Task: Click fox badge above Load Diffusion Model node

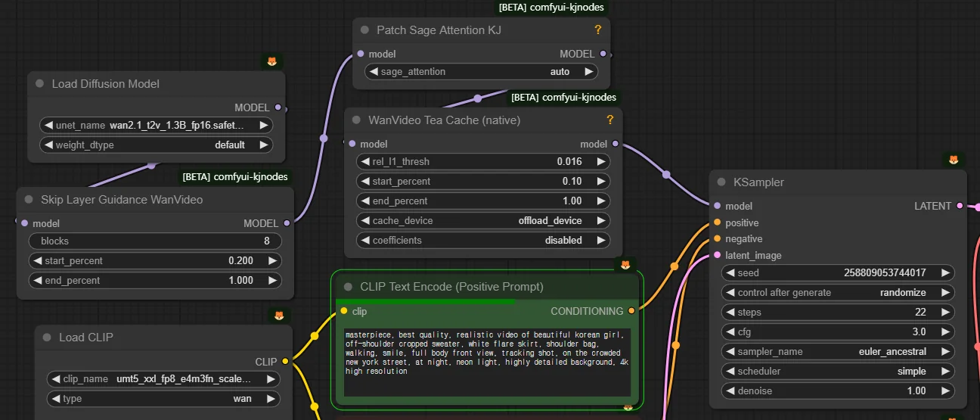Action: [272, 61]
